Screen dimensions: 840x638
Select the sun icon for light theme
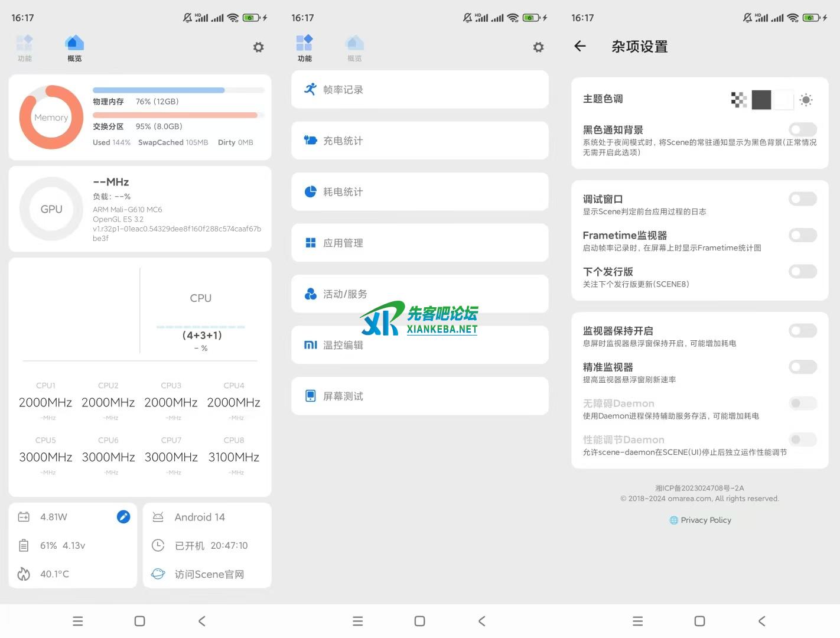[806, 100]
